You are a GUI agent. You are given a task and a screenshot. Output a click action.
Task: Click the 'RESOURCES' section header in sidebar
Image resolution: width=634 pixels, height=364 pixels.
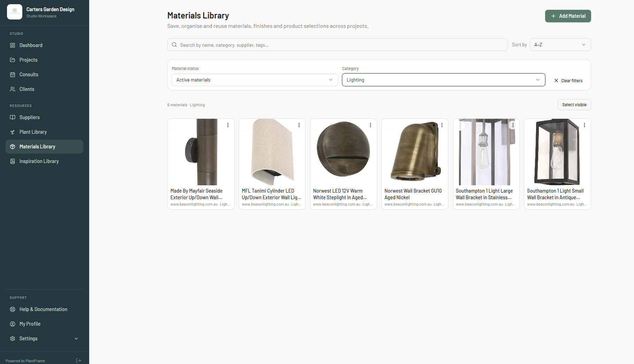pos(21,106)
